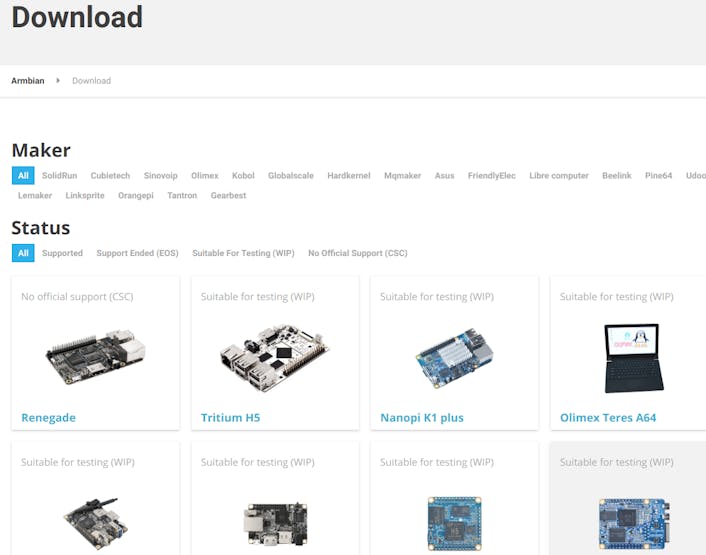Filter makers by Lemaker
This screenshot has height=555, width=706.
(35, 195)
